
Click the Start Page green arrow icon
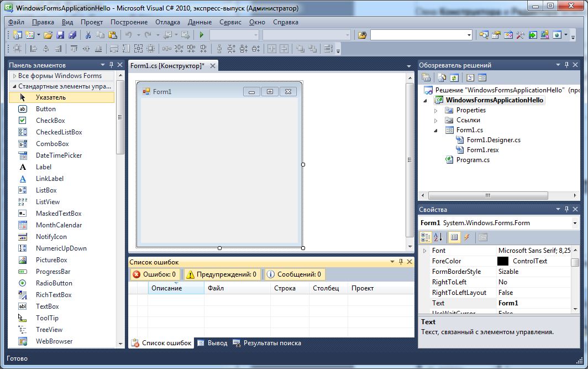click(533, 35)
